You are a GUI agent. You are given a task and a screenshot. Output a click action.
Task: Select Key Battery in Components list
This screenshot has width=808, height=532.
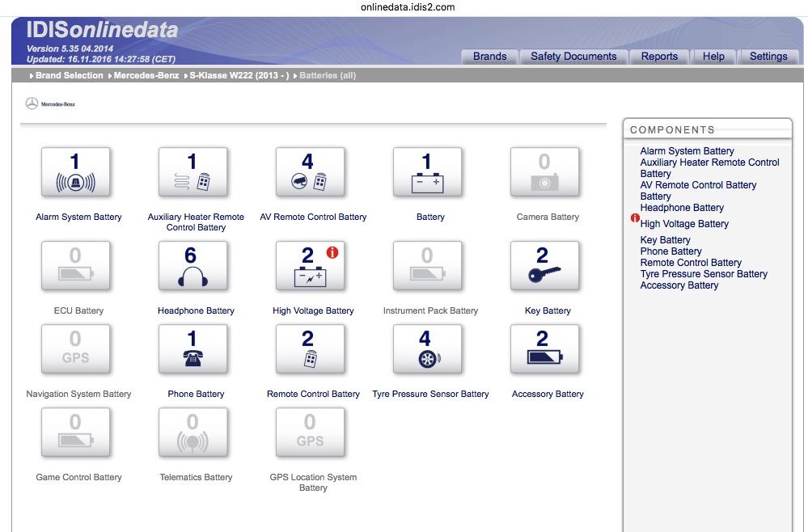(666, 240)
